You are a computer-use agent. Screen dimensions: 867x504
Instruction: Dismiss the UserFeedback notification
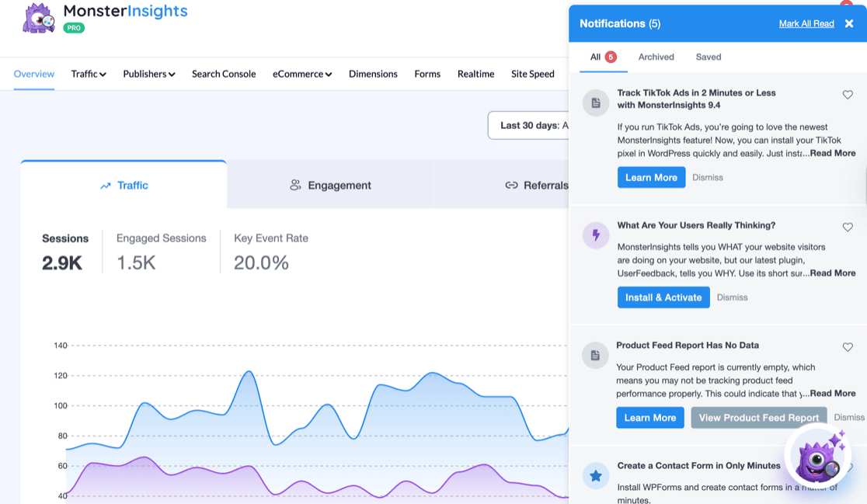[x=732, y=297]
